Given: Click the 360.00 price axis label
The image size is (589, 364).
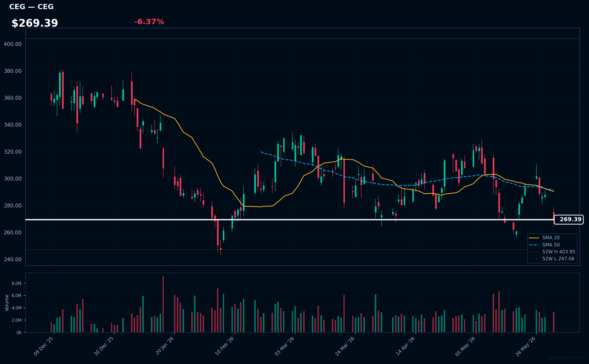Looking at the screenshot, I should 13,98.
